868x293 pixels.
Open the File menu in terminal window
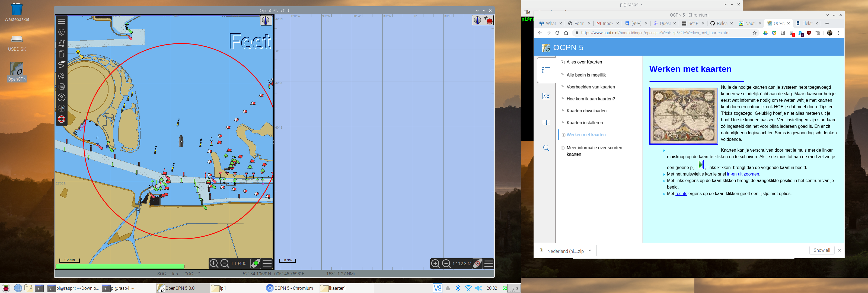(x=527, y=12)
